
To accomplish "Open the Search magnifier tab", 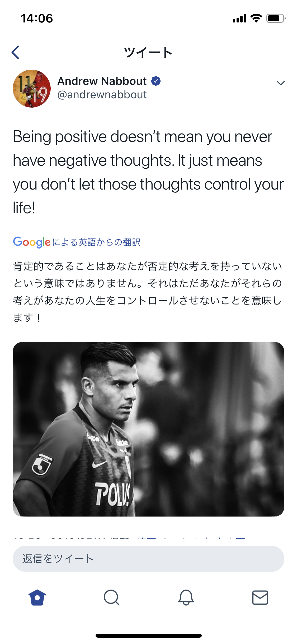I will (x=111, y=597).
